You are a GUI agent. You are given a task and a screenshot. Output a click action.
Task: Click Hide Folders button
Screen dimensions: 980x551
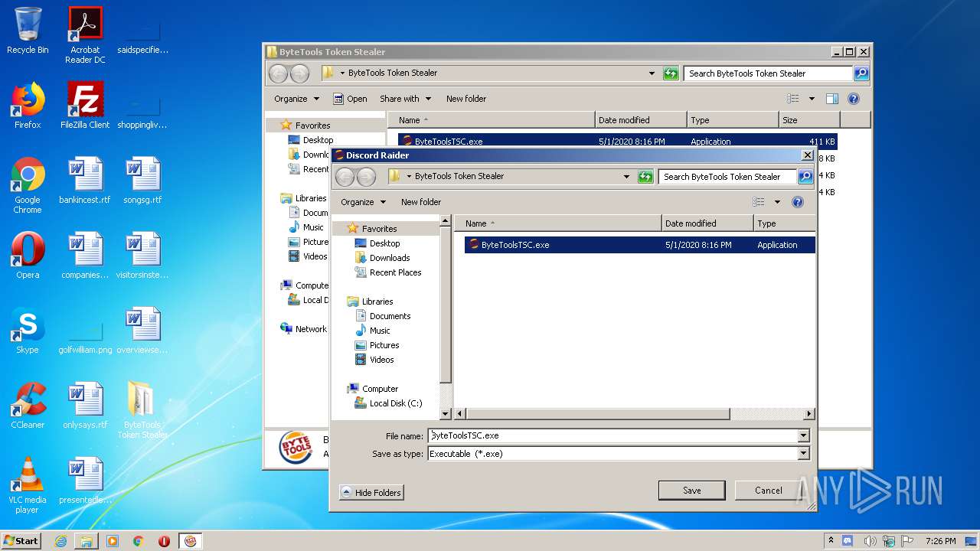pos(371,493)
